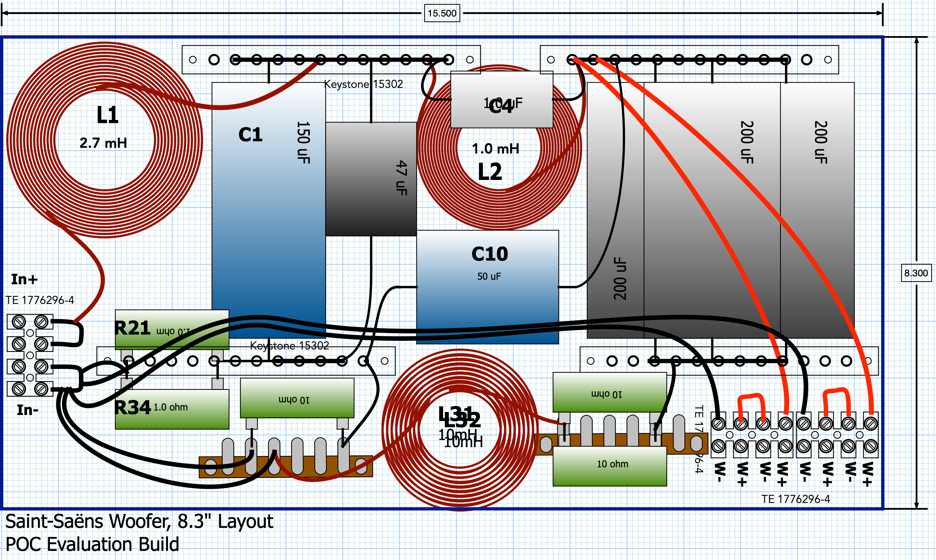Select the L1 inductor label

(x=107, y=115)
